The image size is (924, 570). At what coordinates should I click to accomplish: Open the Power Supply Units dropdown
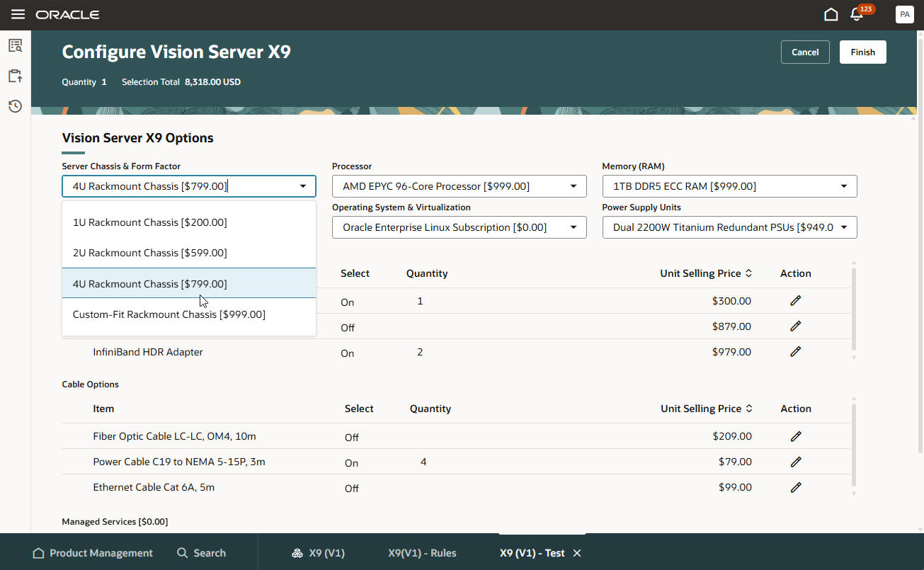tap(843, 227)
